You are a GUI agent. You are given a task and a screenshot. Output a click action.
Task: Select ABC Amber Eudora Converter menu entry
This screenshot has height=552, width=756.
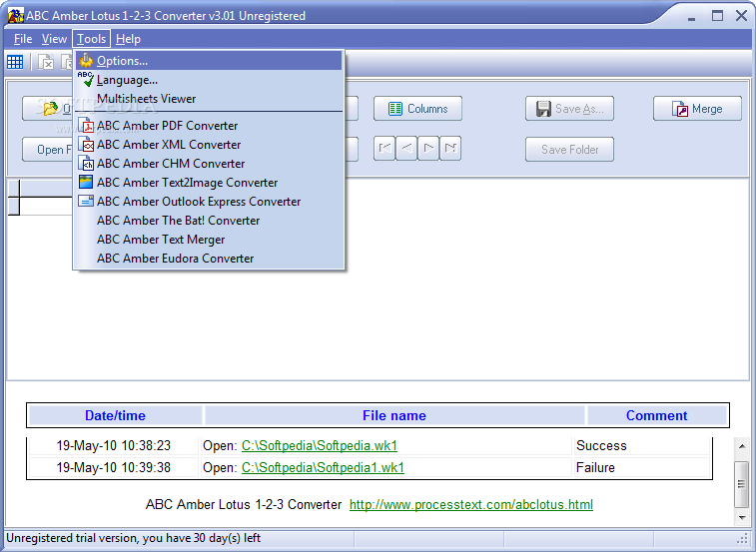coord(209,259)
